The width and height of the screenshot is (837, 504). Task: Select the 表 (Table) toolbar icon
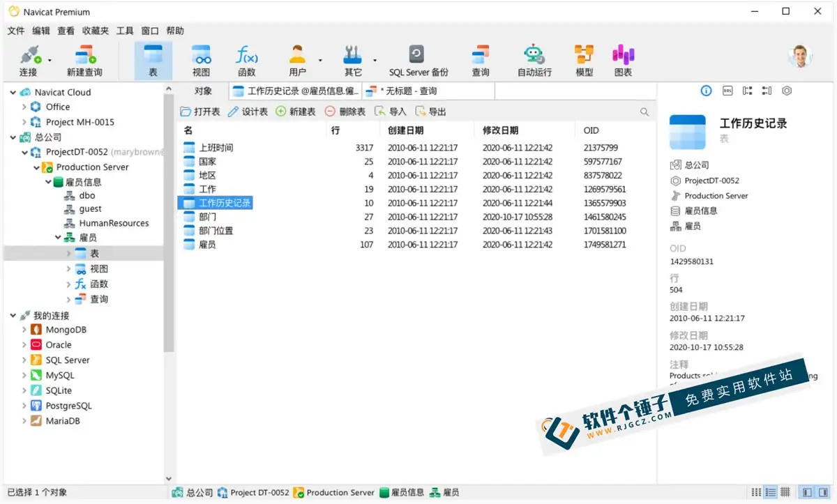(153, 61)
